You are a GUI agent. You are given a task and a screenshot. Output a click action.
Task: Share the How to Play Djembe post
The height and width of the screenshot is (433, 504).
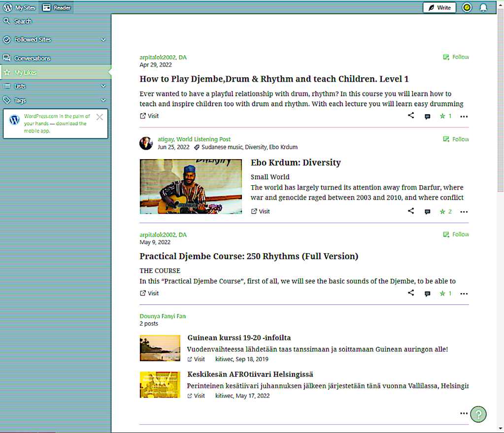[411, 116]
